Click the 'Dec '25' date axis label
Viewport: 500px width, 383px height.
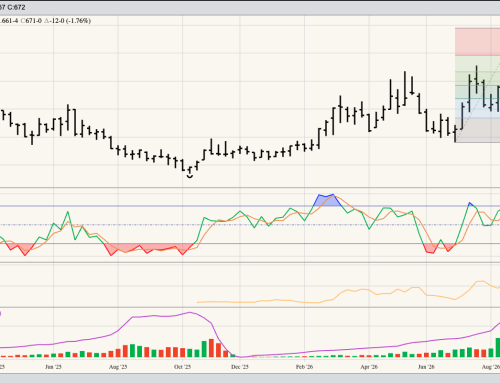pos(240,367)
